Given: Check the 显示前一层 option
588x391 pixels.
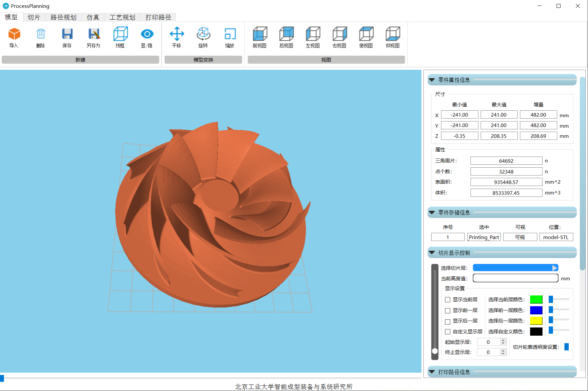Looking at the screenshot, I should [448, 310].
